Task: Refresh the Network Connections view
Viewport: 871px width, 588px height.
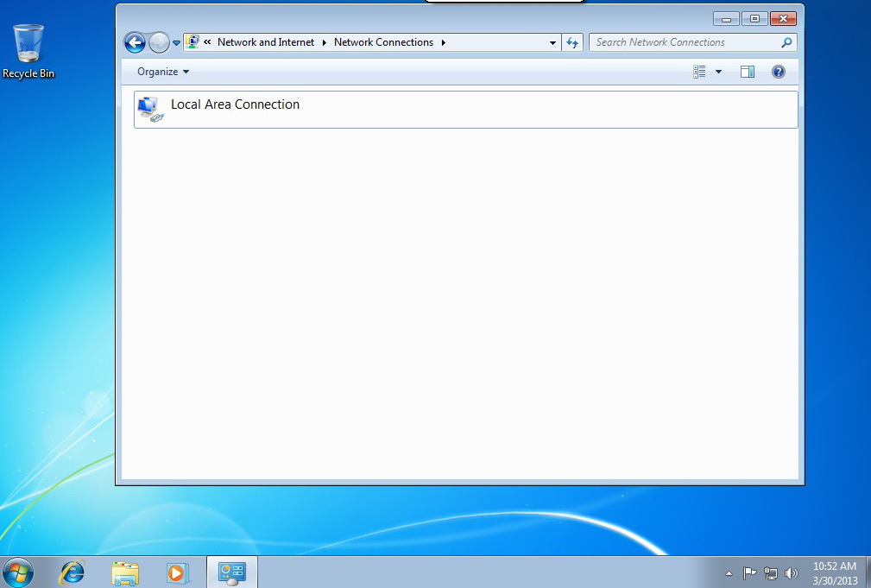Action: click(572, 42)
